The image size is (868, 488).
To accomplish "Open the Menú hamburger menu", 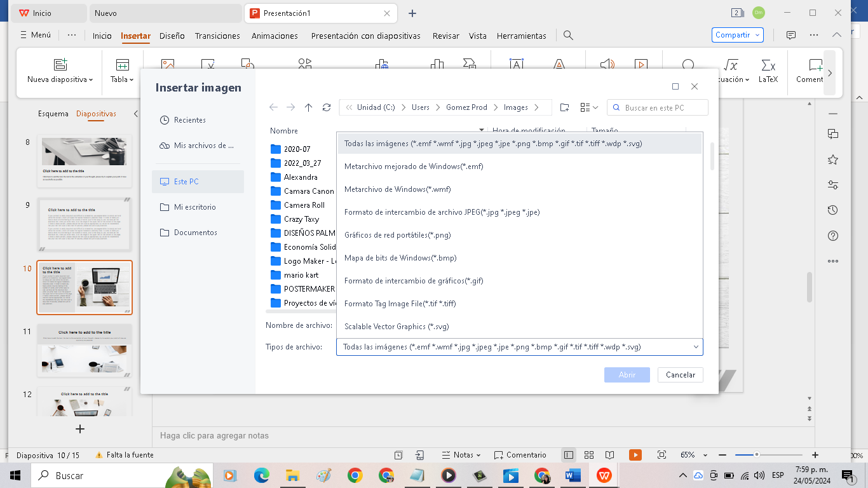I will coord(36,35).
